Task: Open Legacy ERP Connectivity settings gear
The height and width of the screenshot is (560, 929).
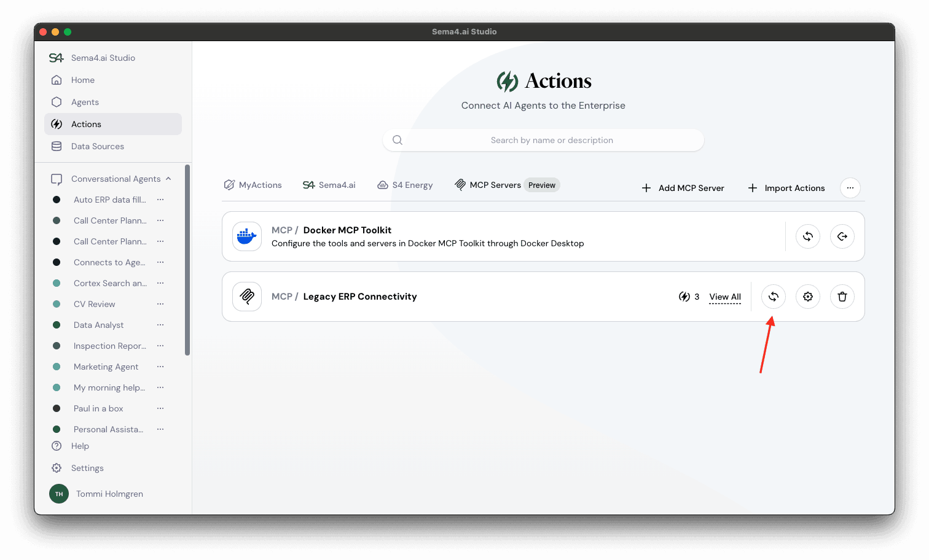Action: tap(807, 297)
